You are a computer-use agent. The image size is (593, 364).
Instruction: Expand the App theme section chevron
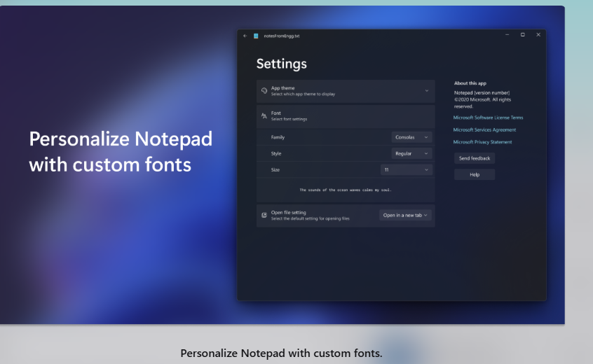coord(427,90)
